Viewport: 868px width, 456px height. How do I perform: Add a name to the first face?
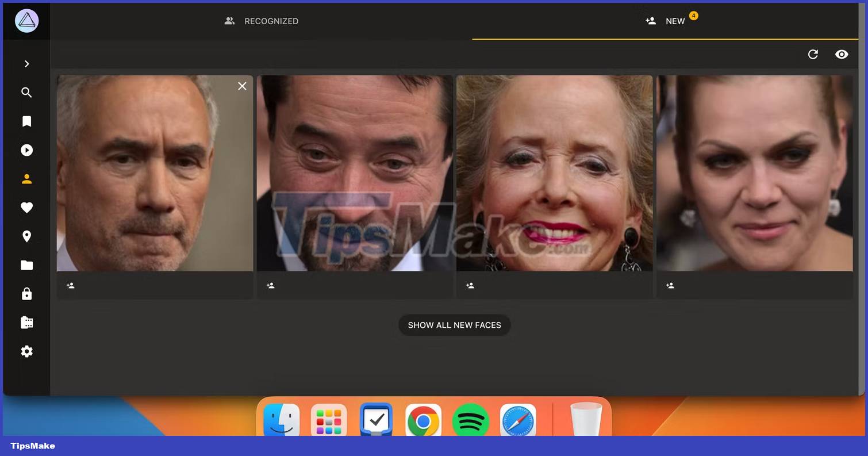point(70,285)
